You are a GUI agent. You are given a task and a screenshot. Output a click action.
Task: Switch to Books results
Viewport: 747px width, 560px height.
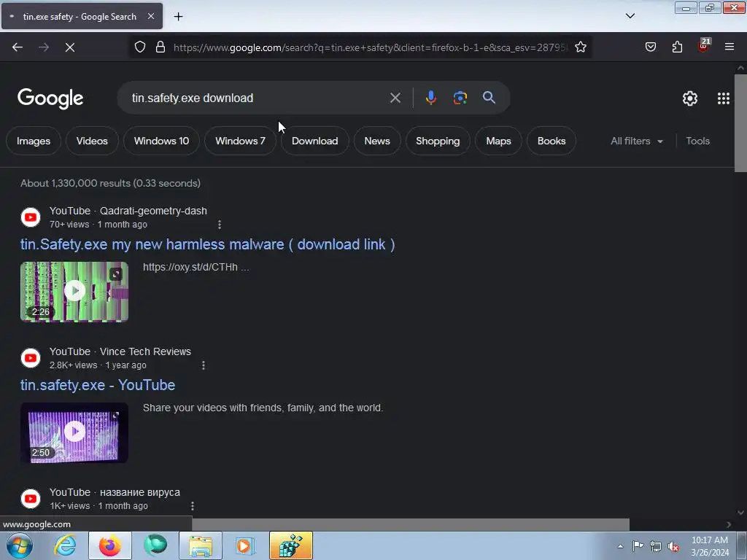click(551, 141)
